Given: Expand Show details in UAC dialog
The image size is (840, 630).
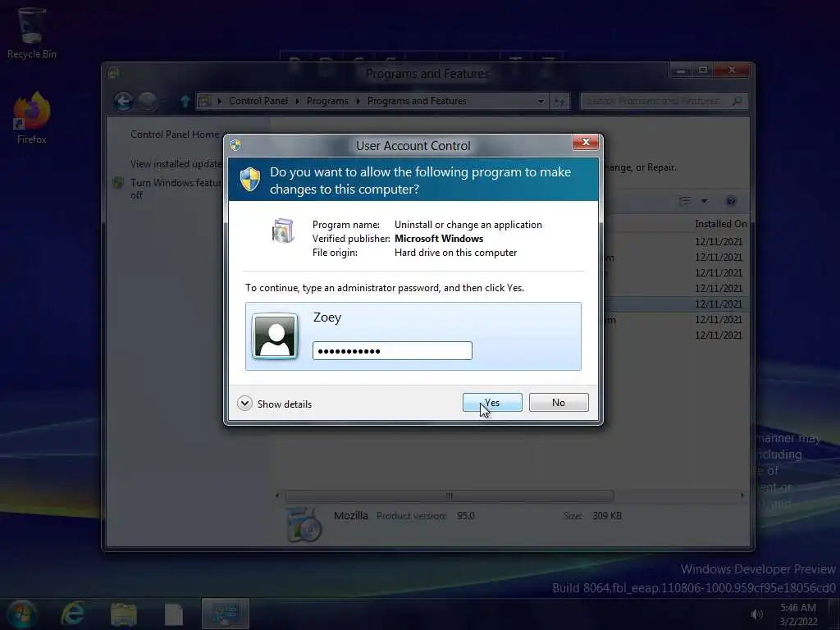Looking at the screenshot, I should pos(274,404).
